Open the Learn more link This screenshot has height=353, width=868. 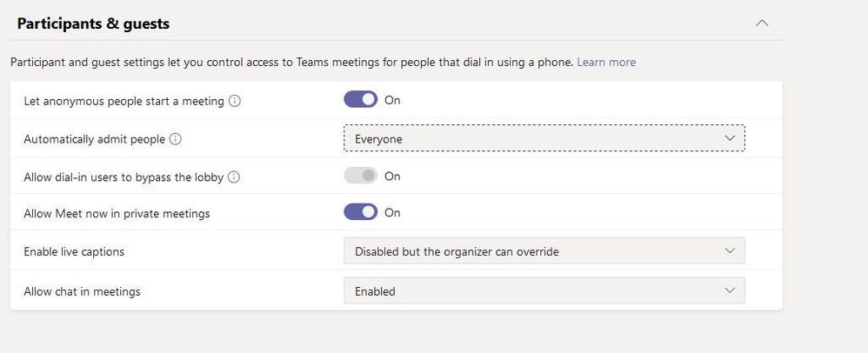(606, 63)
